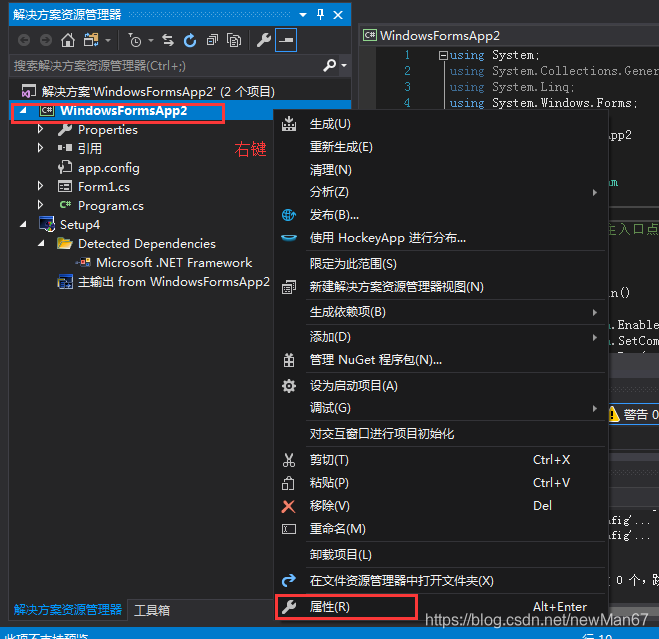Select Microsoft .NET Framework dependency

(174, 263)
